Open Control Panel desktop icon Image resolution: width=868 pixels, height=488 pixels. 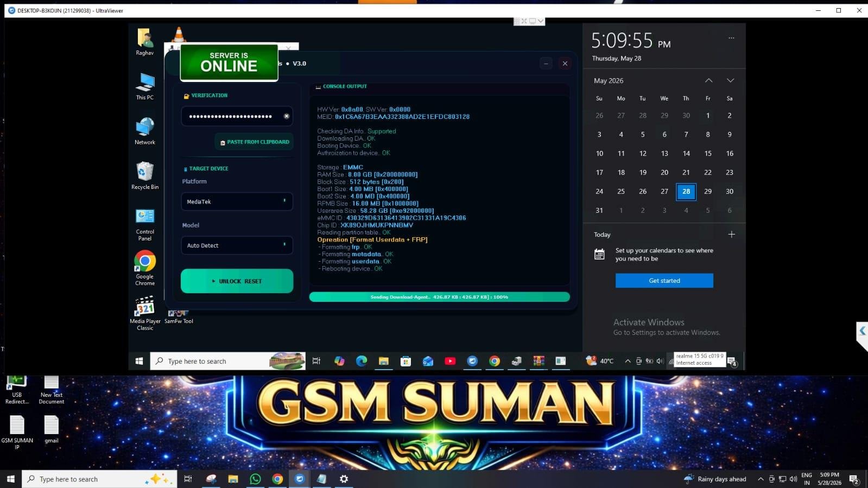click(x=145, y=225)
